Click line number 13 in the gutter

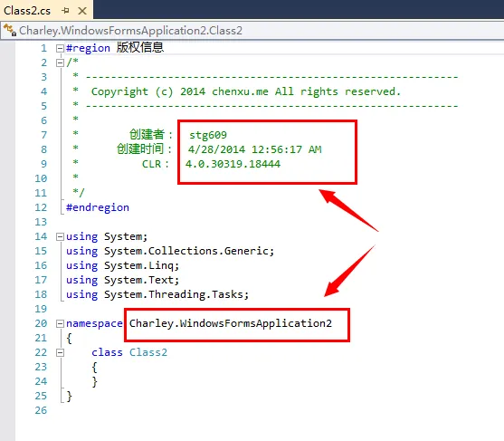[x=41, y=222]
